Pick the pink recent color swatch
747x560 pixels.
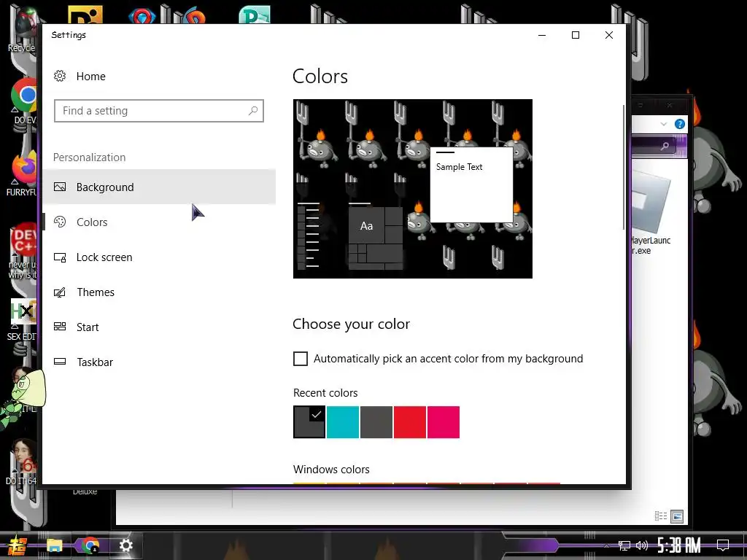click(x=444, y=422)
